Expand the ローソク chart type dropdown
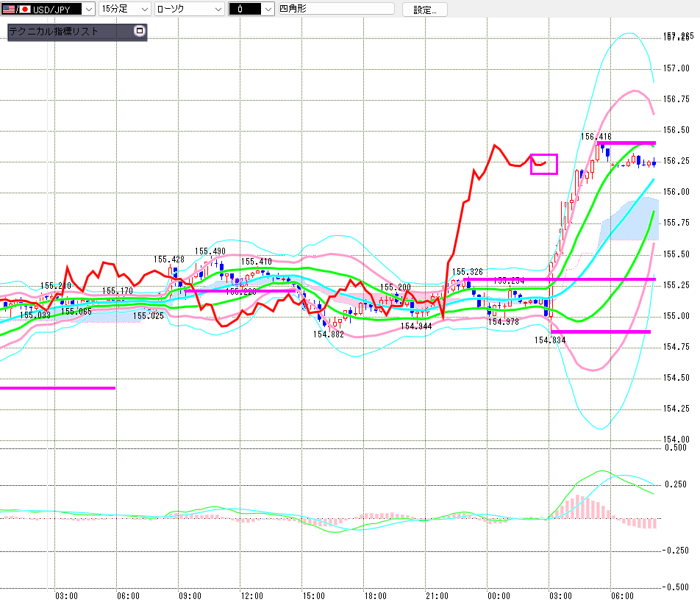700x602 pixels. pos(189,9)
